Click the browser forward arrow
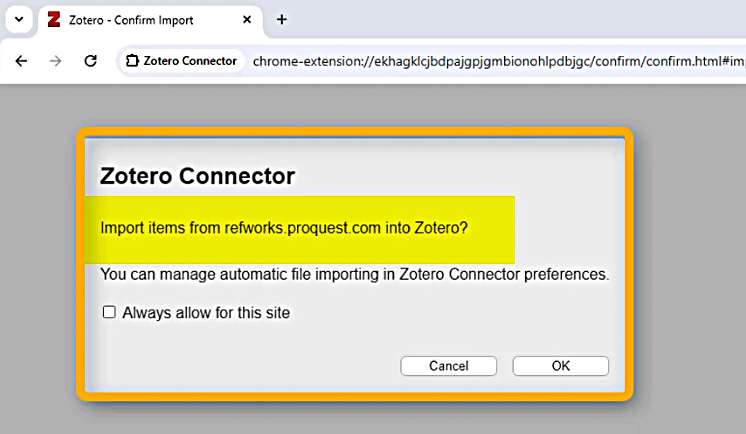The image size is (746, 434). click(56, 61)
